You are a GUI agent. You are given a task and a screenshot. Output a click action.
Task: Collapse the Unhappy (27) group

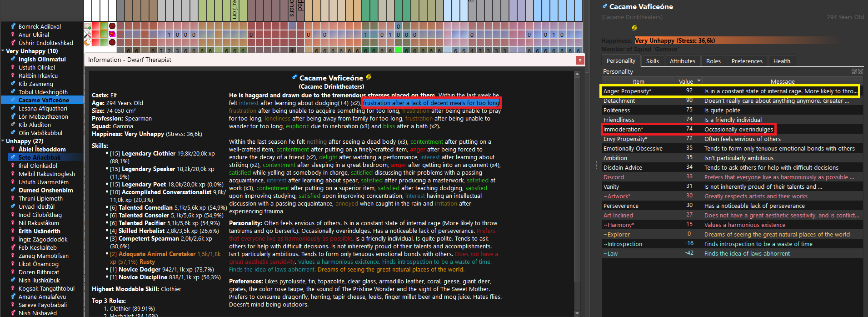click(3, 141)
